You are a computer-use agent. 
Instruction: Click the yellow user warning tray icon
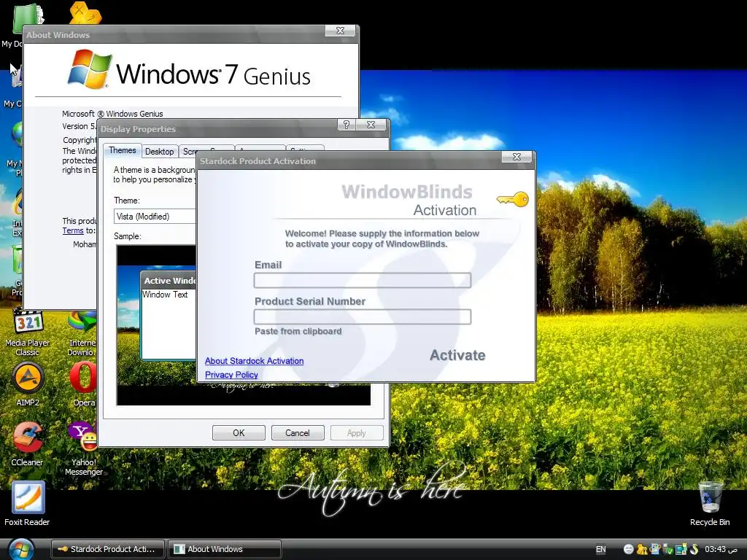click(642, 549)
